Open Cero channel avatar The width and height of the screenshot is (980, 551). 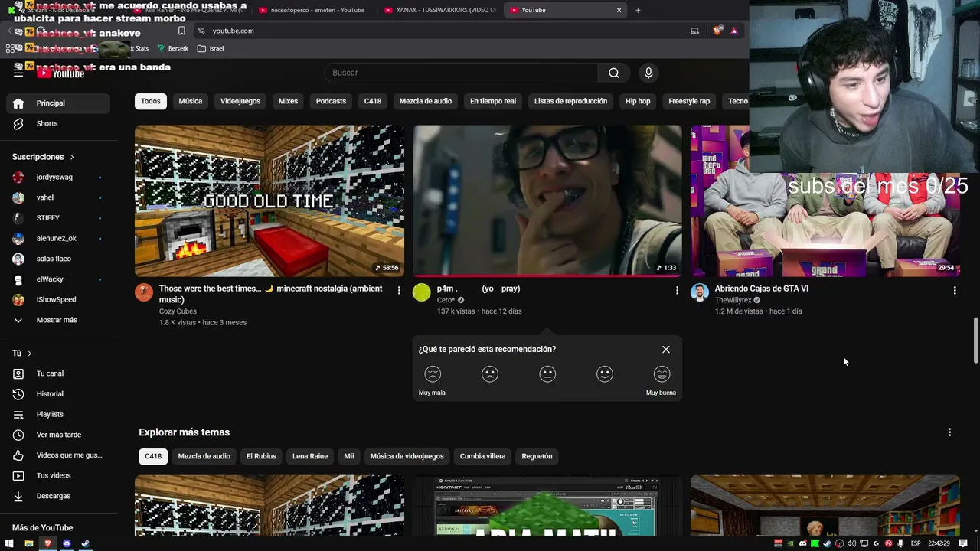click(x=422, y=292)
